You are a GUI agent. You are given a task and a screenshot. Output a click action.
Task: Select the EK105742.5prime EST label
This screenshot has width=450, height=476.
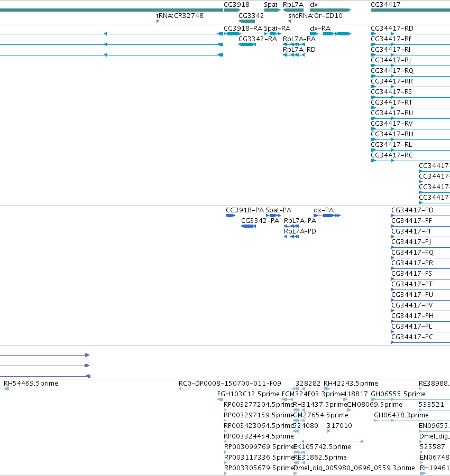click(322, 447)
